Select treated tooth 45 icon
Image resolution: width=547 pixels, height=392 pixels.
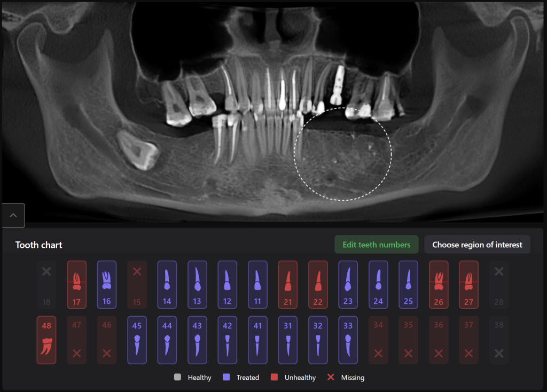point(137,340)
